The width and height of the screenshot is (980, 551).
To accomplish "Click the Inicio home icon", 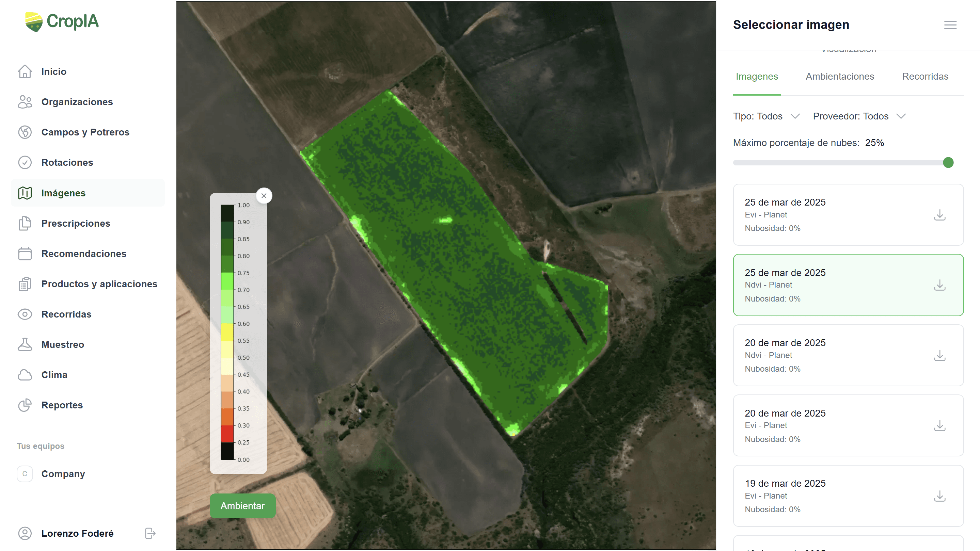I will [25, 71].
